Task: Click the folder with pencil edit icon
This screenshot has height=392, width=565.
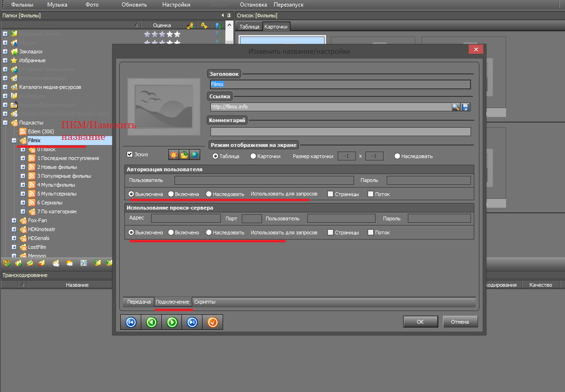Action: tap(30, 263)
